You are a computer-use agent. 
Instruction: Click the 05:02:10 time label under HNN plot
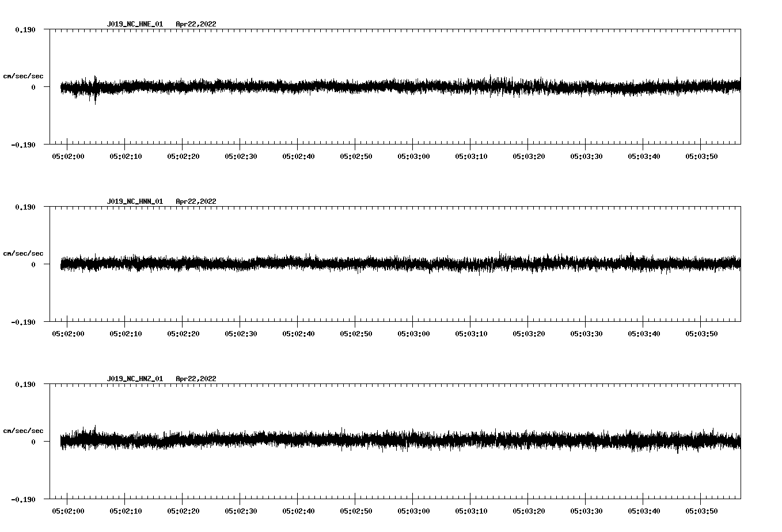pyautogui.click(x=126, y=334)
